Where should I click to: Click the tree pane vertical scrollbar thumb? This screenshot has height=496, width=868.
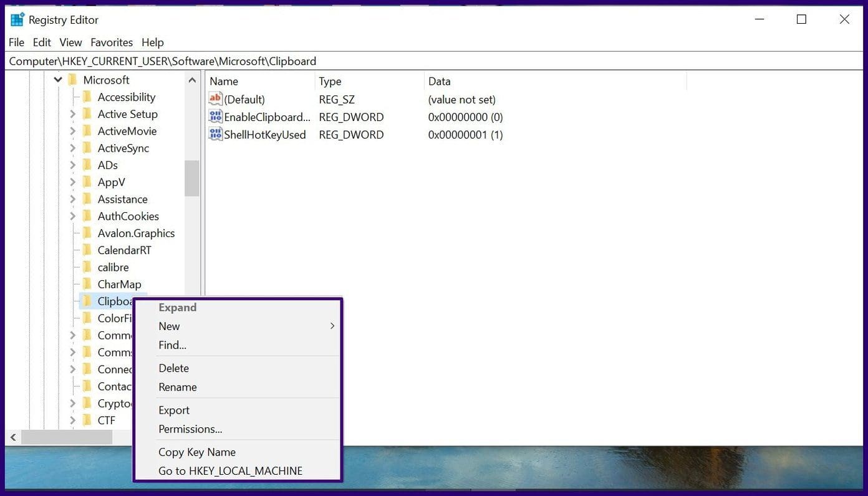pos(192,178)
